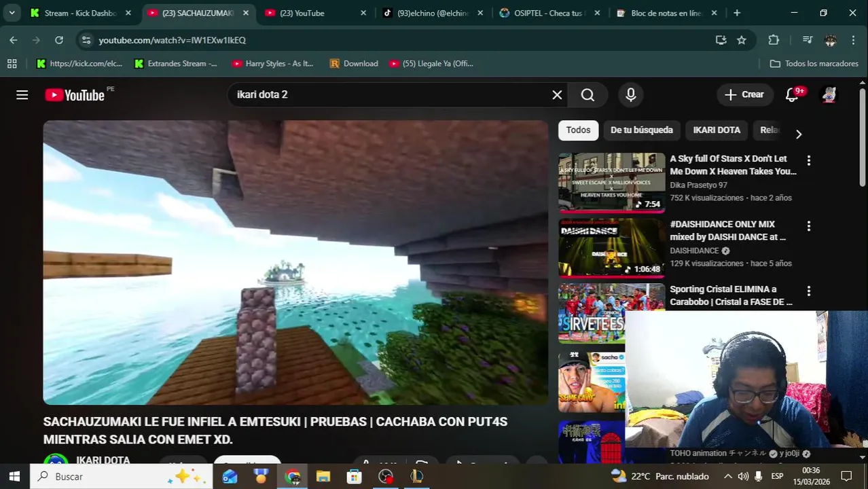
Task: Open IKARI DOTA channel name link
Action: point(103,460)
